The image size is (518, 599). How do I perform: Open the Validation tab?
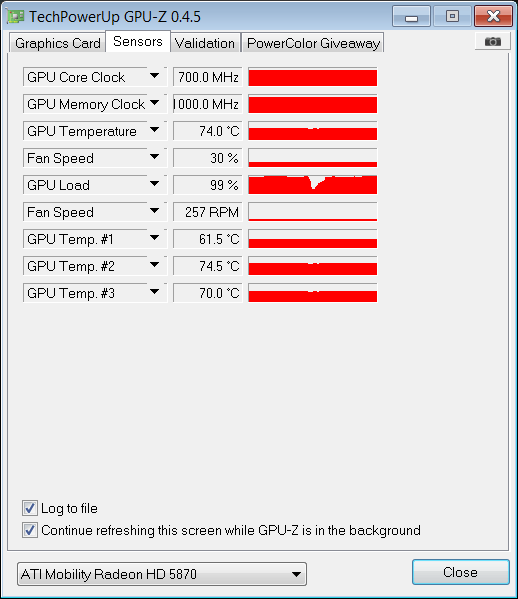pyautogui.click(x=205, y=43)
